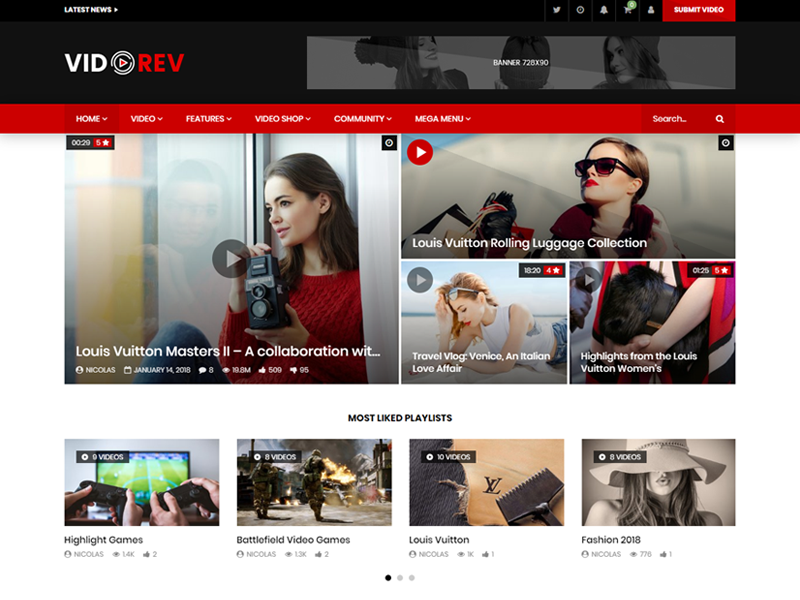Open the Louis Vuitton playlist thumbnail
Image resolution: width=800 pixels, height=600 pixels.
coord(487,482)
